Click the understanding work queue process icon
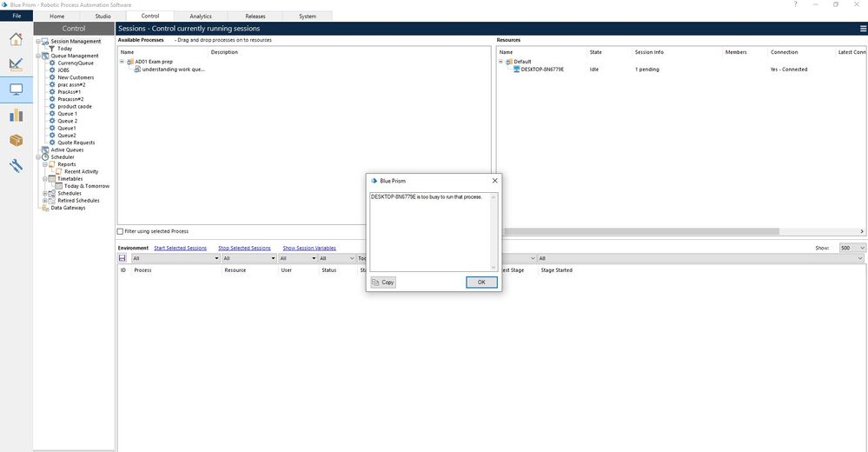868x452 pixels. [x=137, y=70]
